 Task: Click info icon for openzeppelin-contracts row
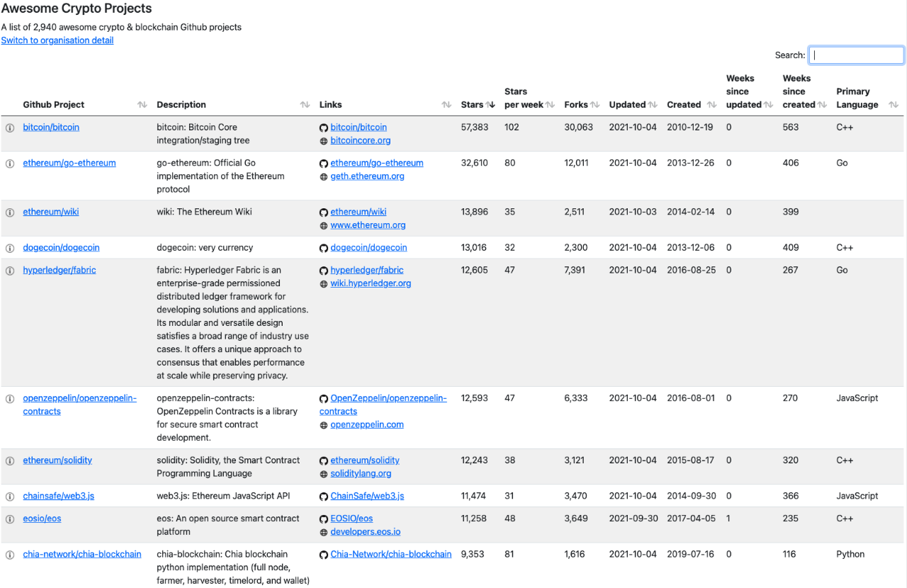coord(10,399)
